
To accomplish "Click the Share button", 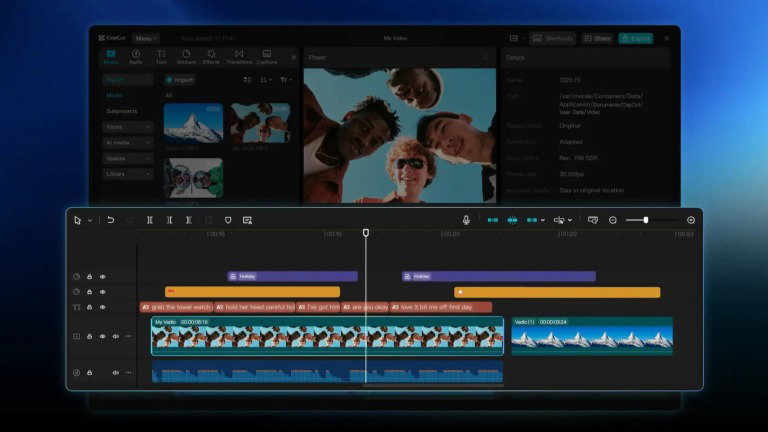I will (598, 38).
